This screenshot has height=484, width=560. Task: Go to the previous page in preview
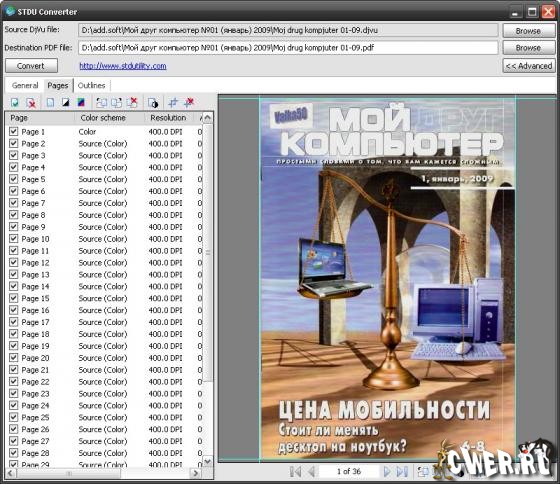click(x=311, y=472)
